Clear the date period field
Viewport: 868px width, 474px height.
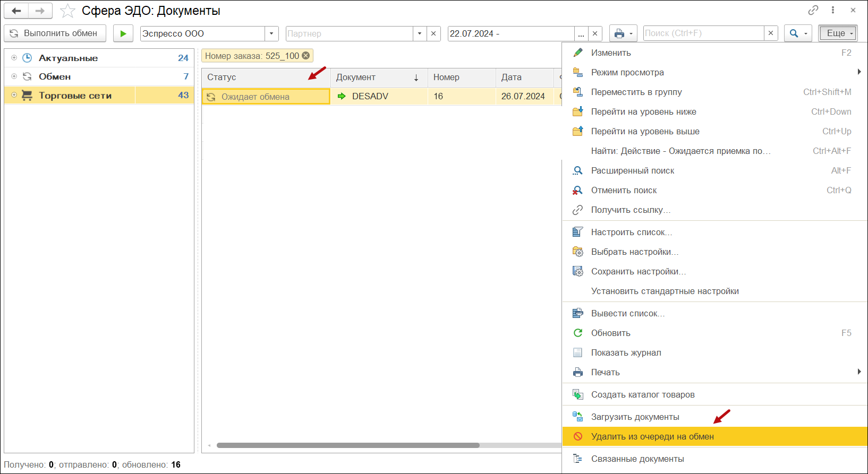click(x=595, y=33)
